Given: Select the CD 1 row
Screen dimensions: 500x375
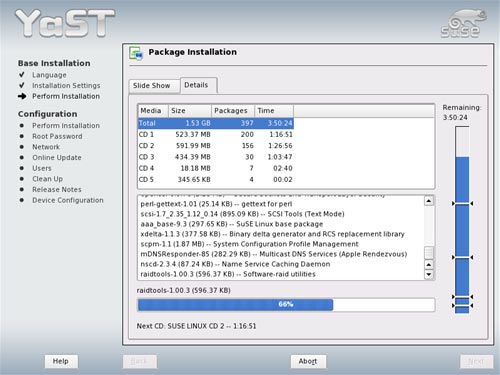Looking at the screenshot, I should click(216, 135).
